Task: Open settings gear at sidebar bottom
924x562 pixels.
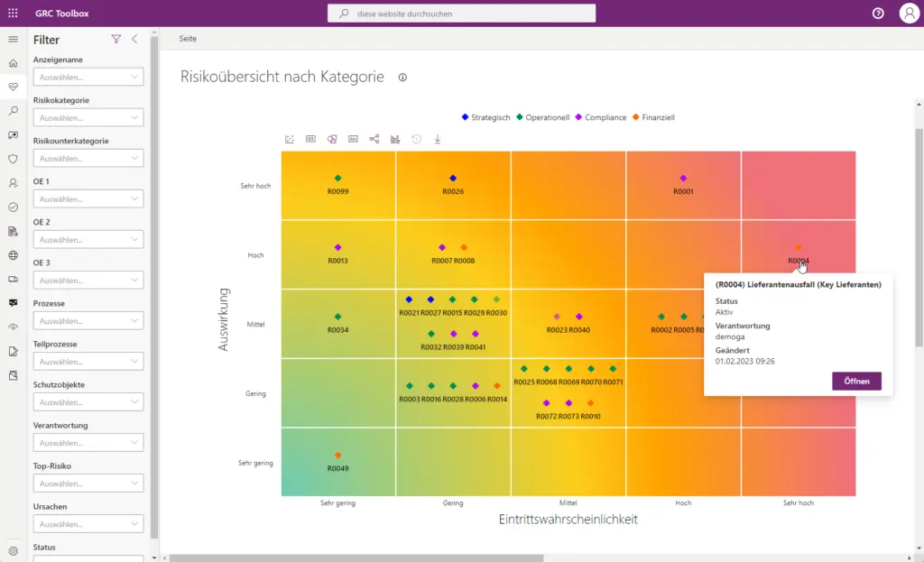Action: pyautogui.click(x=13, y=550)
